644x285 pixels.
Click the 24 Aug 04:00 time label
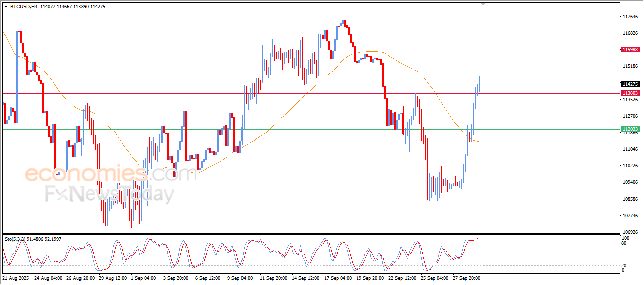coord(49,278)
